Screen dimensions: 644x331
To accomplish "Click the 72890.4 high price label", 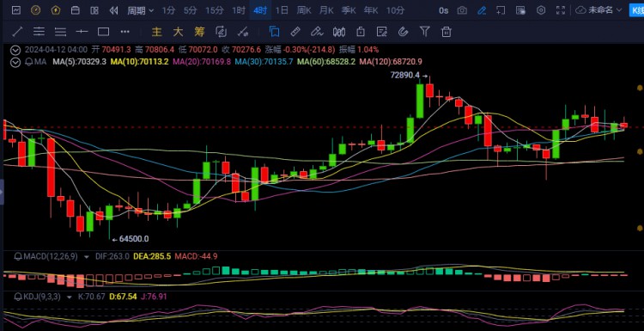I will click(x=406, y=76).
